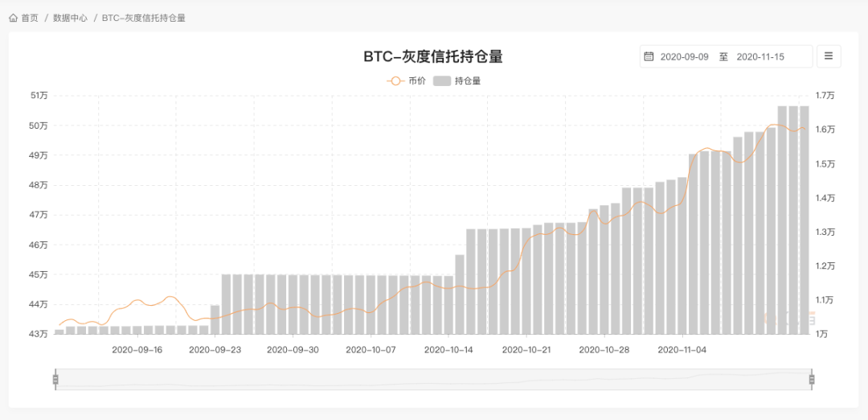
Task: Click right axis label 1.1万
Action: coord(825,300)
